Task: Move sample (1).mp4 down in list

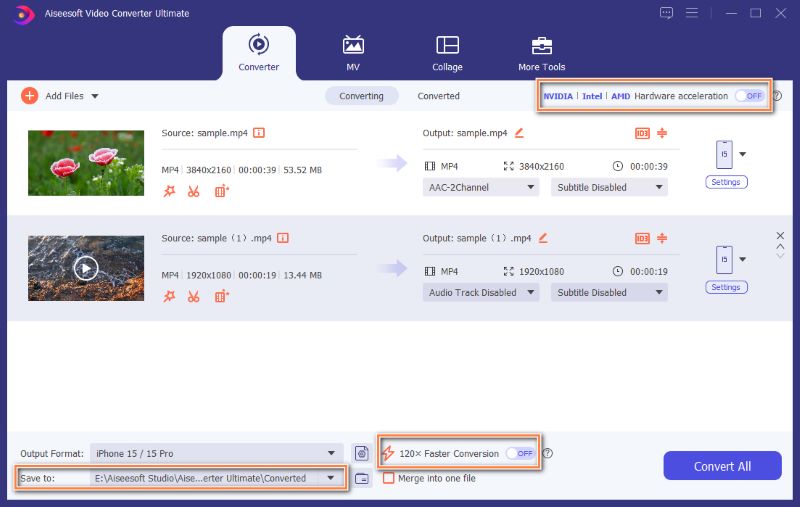Action: click(780, 256)
